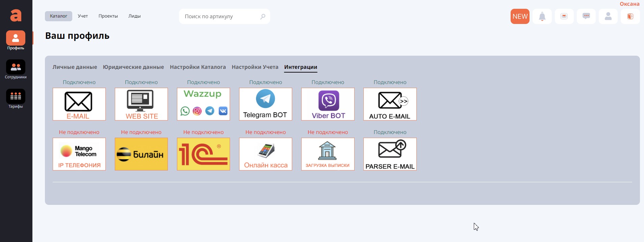Select the Загрузка выписки bank tile

pos(328,154)
